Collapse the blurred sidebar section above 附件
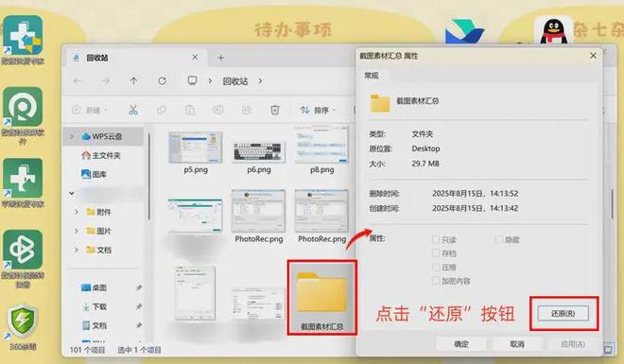Screen dimensions: 624x364 click(72, 193)
